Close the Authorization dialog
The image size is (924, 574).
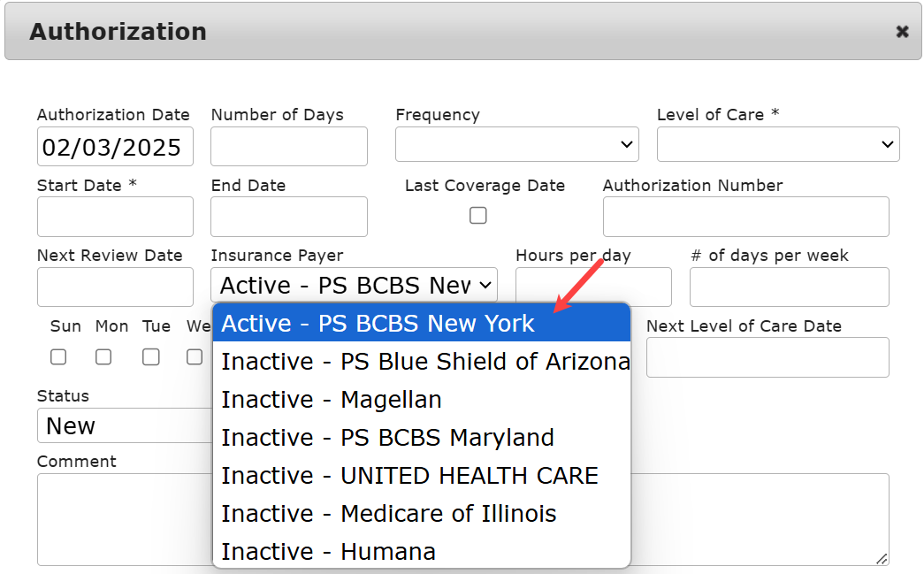pyautogui.click(x=902, y=32)
